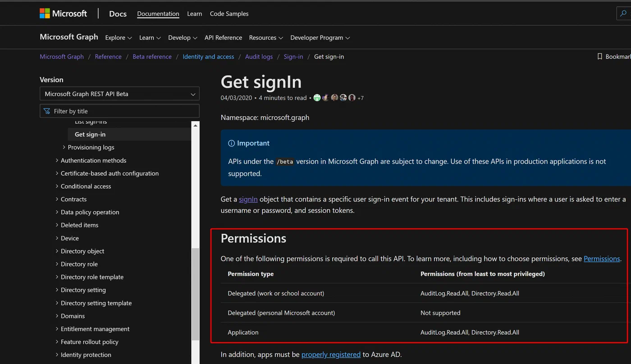This screenshot has height=364, width=631.
Task: Select Get sign-in in the sidebar tree
Action: tap(130, 134)
